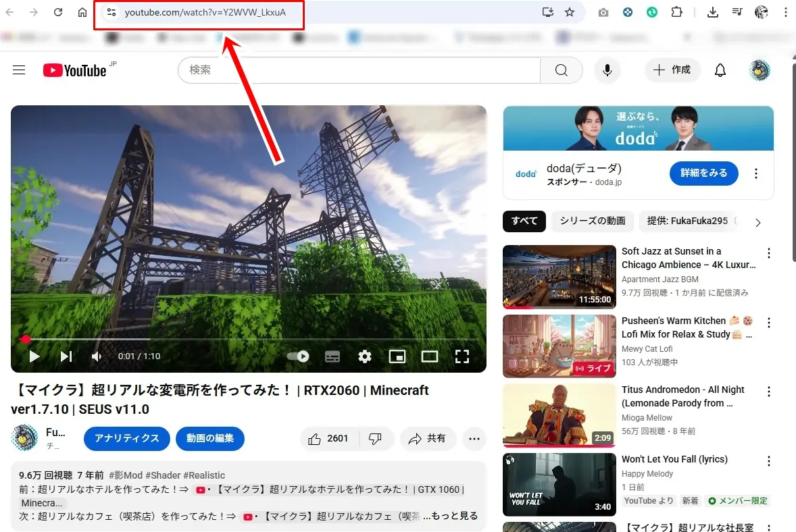Screen dimensions: 796x532
Task: Click the browser forward arrow
Action: pyautogui.click(x=34, y=12)
